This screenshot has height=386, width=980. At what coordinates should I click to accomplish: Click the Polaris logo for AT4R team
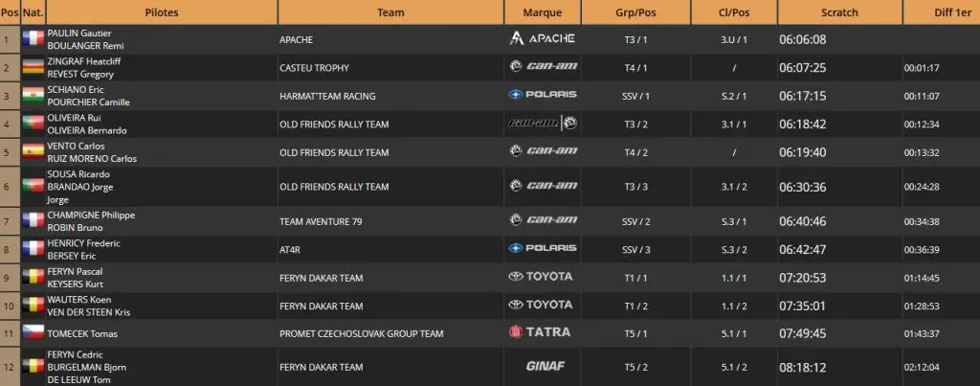pos(542,248)
